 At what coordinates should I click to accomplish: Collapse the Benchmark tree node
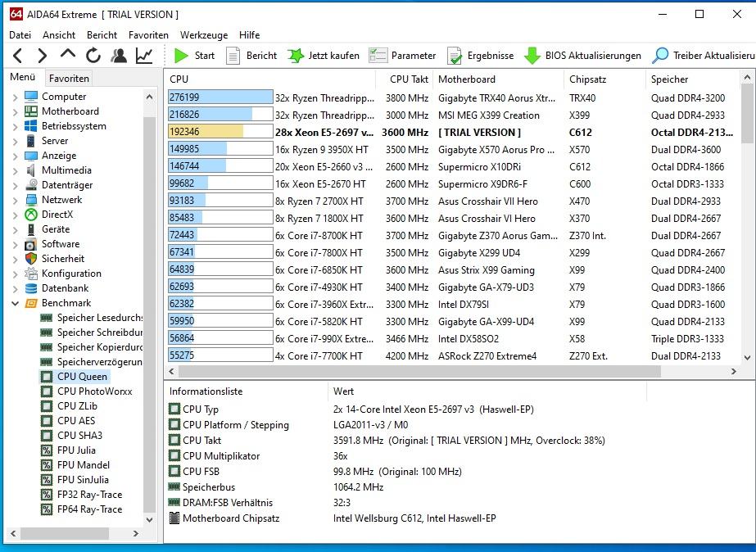pyautogui.click(x=15, y=303)
